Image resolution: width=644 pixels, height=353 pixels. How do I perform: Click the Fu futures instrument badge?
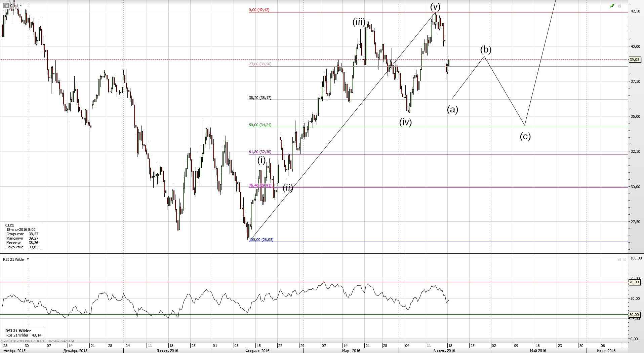coord(6,6)
